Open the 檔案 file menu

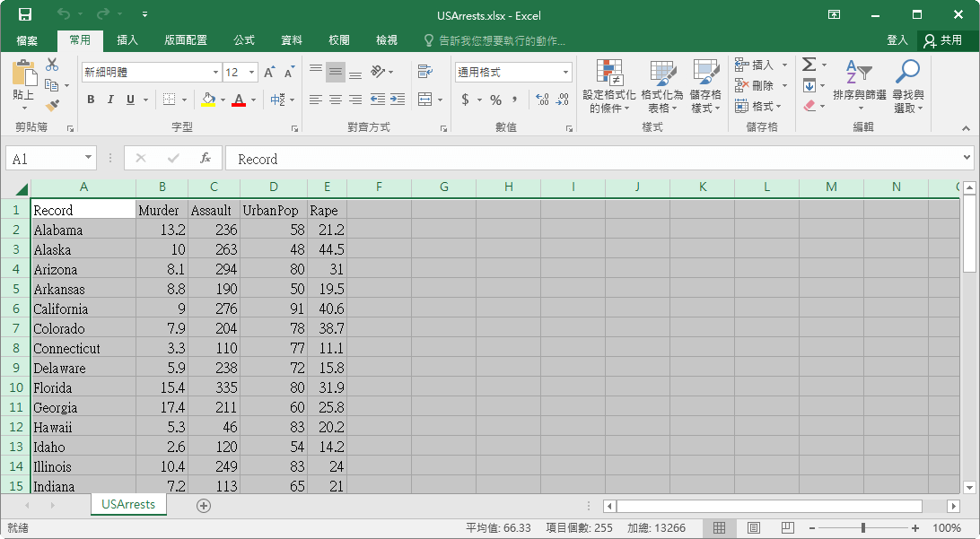(27, 40)
